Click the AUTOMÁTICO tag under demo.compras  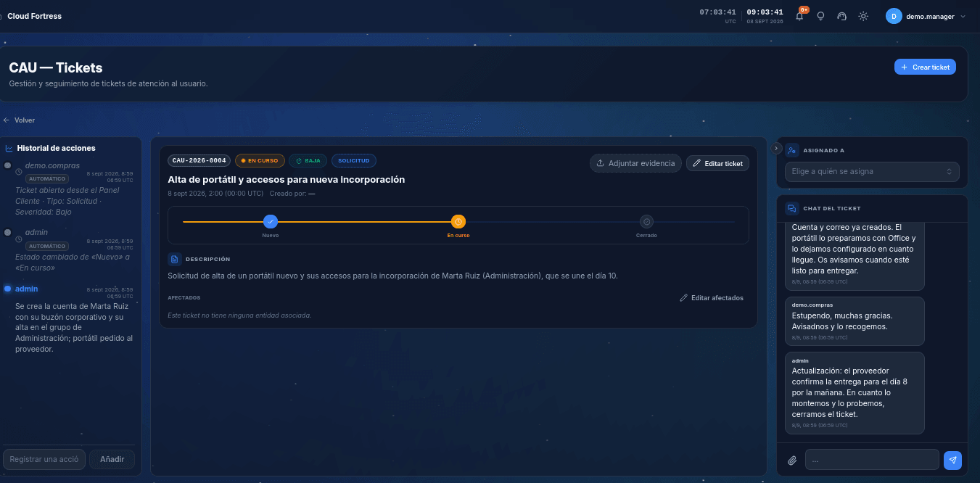pos(47,178)
